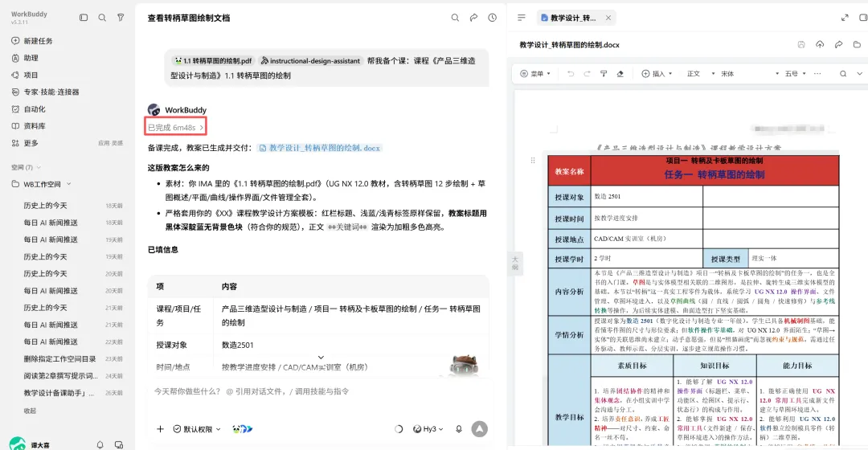Upload the document to cloud

820,45
